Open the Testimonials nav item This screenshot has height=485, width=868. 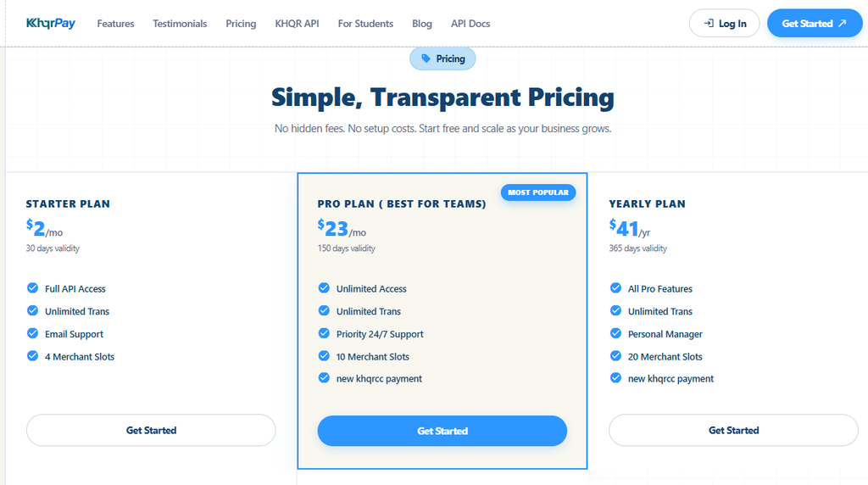(x=180, y=24)
